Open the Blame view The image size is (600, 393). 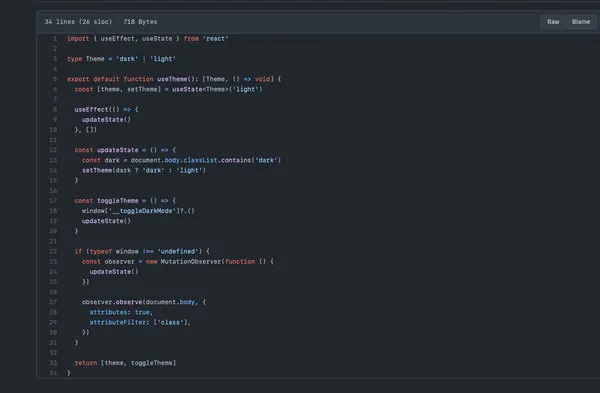pyautogui.click(x=580, y=22)
